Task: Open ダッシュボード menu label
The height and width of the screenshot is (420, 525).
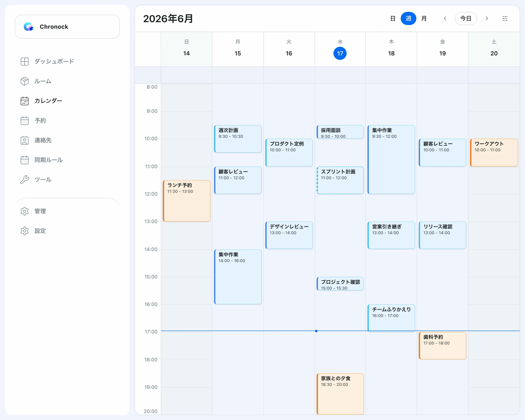Action: (54, 61)
